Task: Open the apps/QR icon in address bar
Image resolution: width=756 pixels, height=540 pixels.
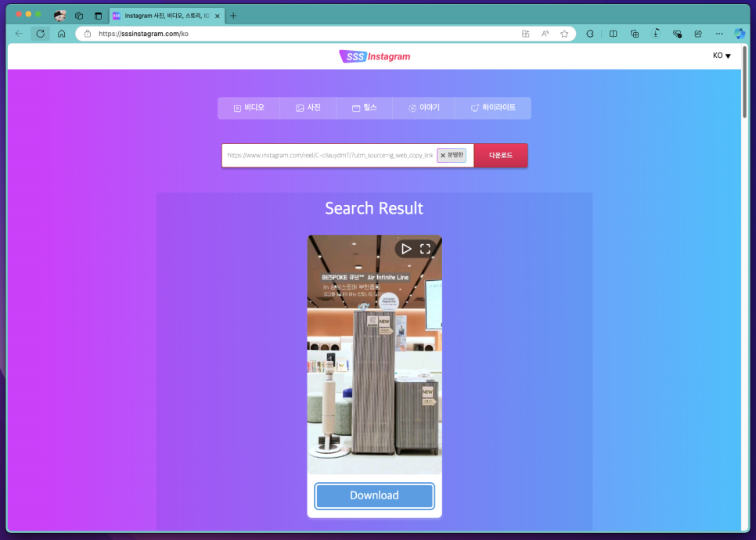Action: click(526, 34)
